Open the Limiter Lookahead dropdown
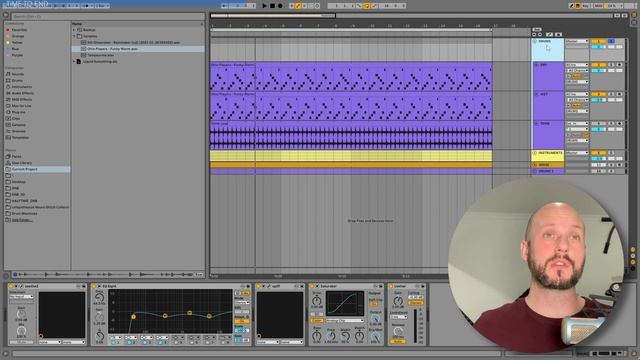The image size is (640, 360). coord(398,317)
